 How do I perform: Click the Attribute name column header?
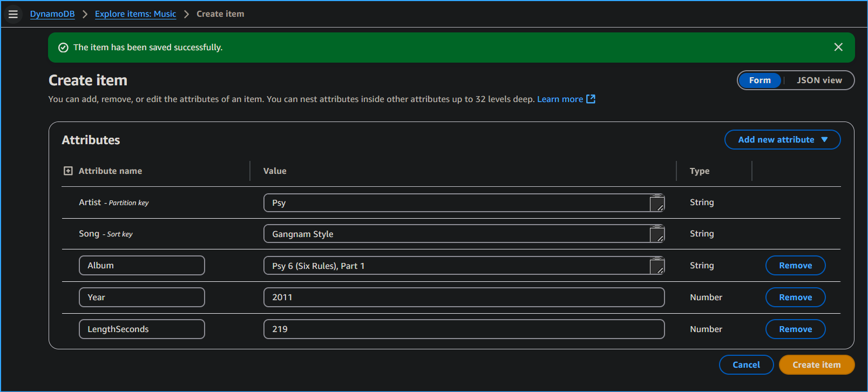point(110,171)
